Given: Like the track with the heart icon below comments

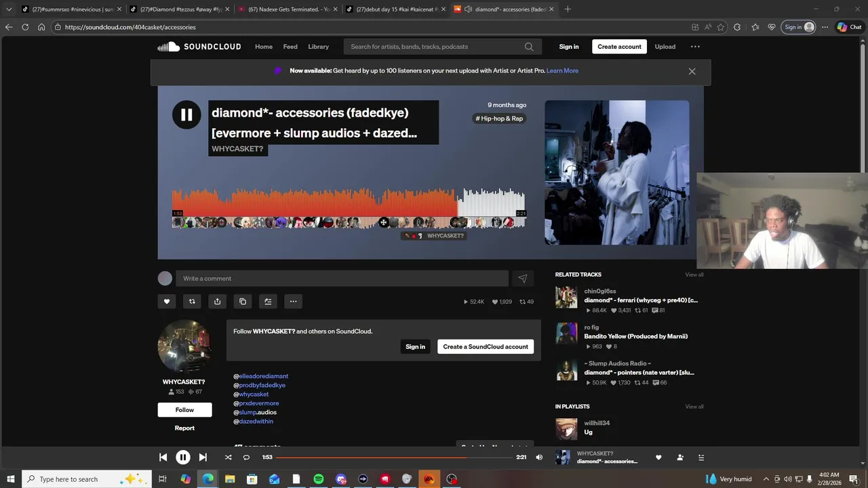Looking at the screenshot, I should [x=167, y=302].
